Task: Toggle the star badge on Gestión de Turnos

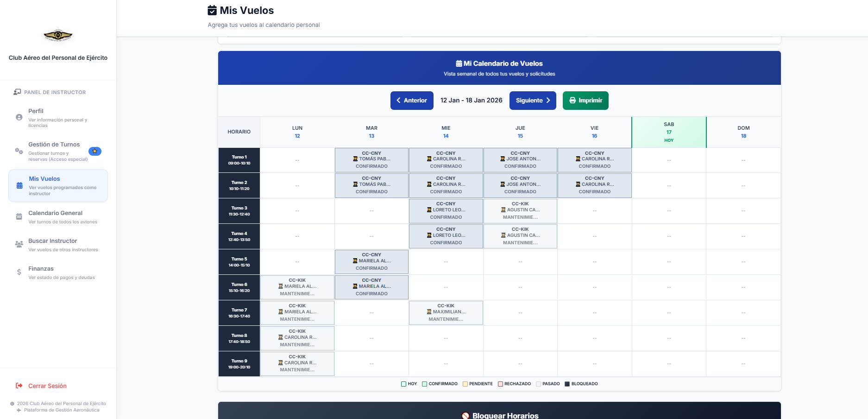Action: point(95,151)
